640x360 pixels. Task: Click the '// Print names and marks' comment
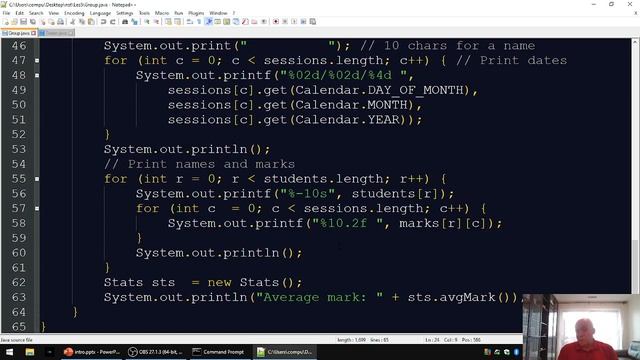pos(199,164)
